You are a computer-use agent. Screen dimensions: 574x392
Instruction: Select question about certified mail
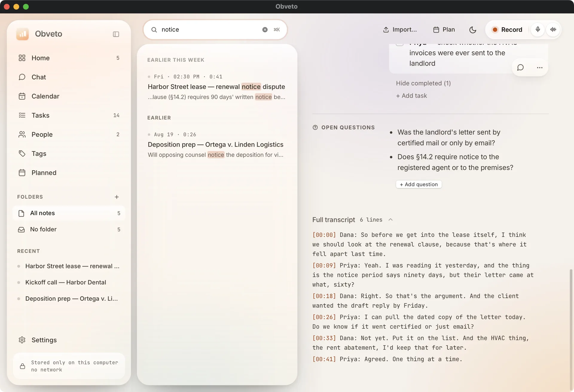pyautogui.click(x=449, y=138)
